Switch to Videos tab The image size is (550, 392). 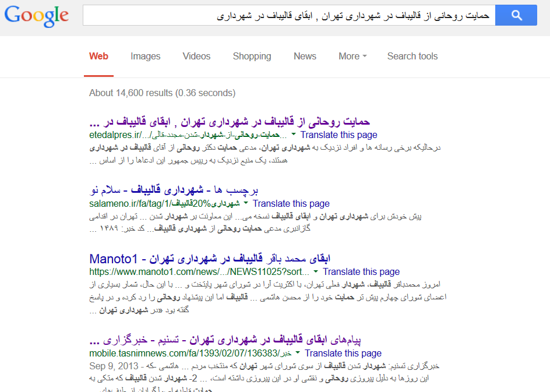(196, 56)
